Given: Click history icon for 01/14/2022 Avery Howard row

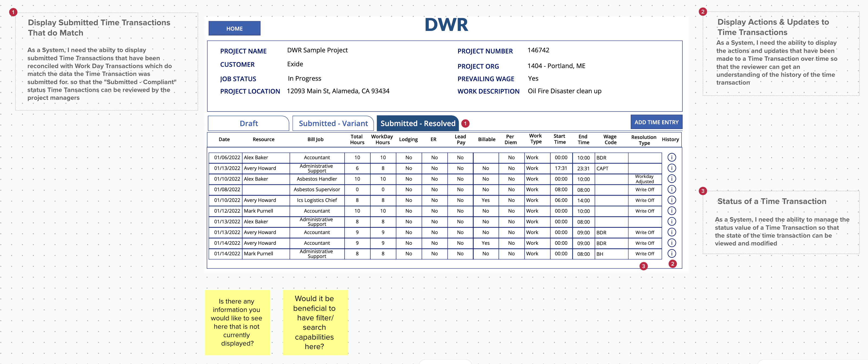Looking at the screenshot, I should tap(671, 243).
